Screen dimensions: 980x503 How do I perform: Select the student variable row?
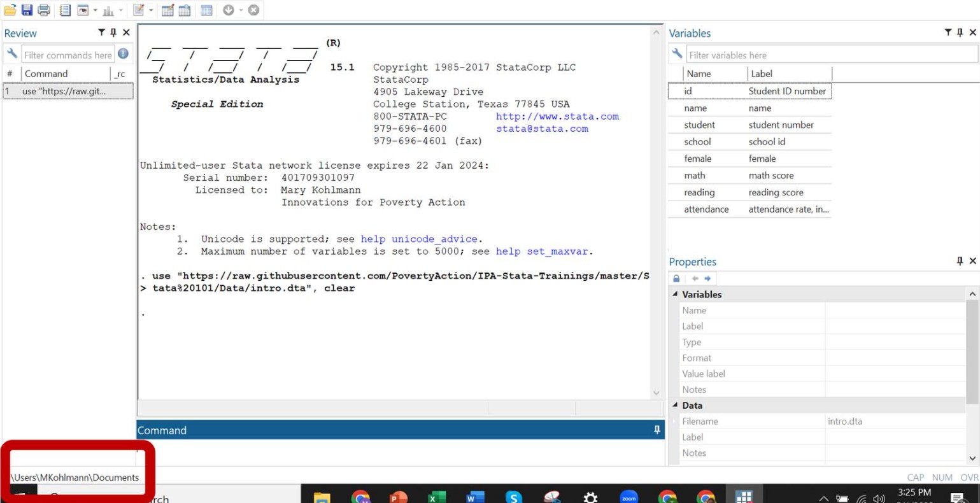749,125
